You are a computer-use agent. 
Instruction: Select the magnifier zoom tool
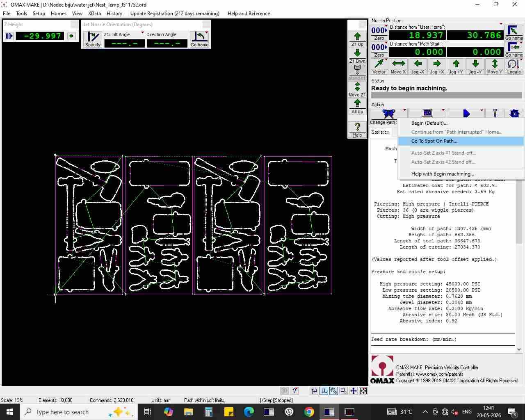click(333, 391)
